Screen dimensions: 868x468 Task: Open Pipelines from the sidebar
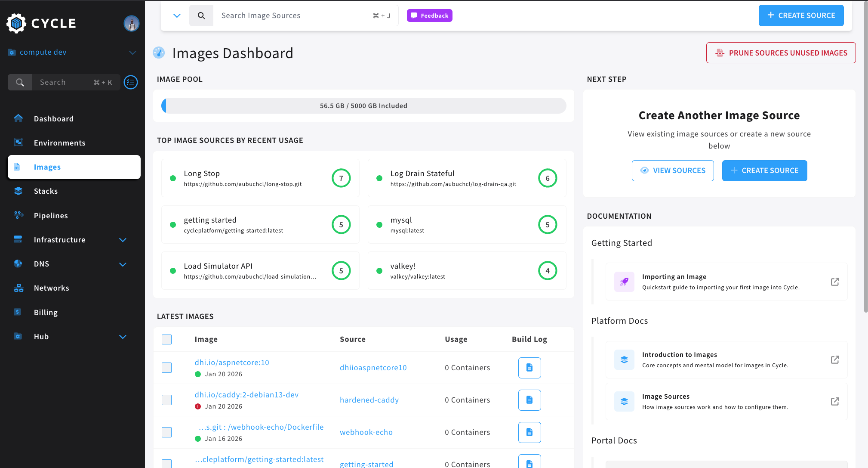coord(51,216)
